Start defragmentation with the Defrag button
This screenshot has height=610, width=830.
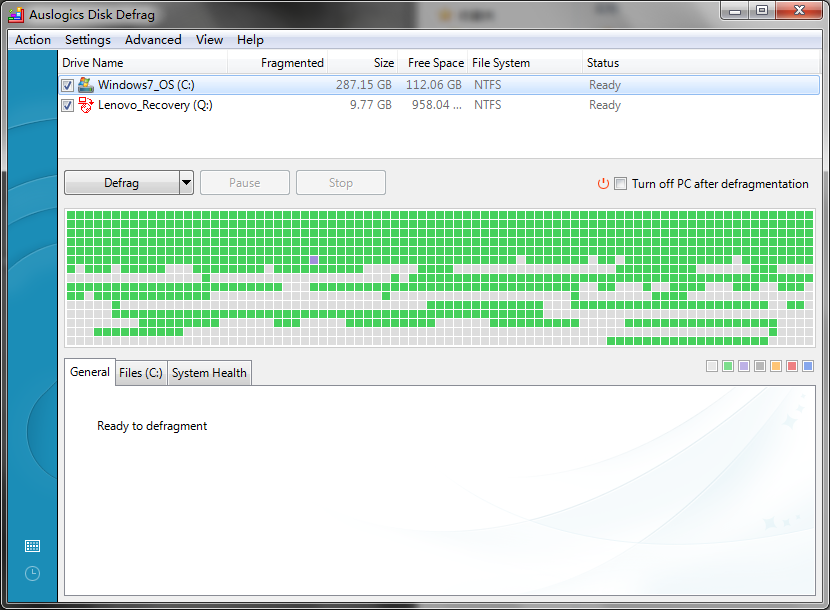[122, 183]
